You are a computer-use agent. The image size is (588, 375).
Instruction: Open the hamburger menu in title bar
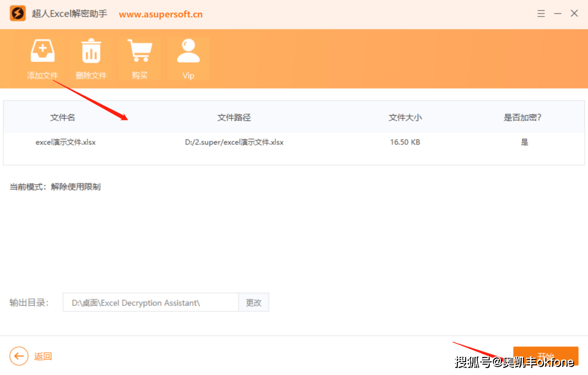coord(541,14)
